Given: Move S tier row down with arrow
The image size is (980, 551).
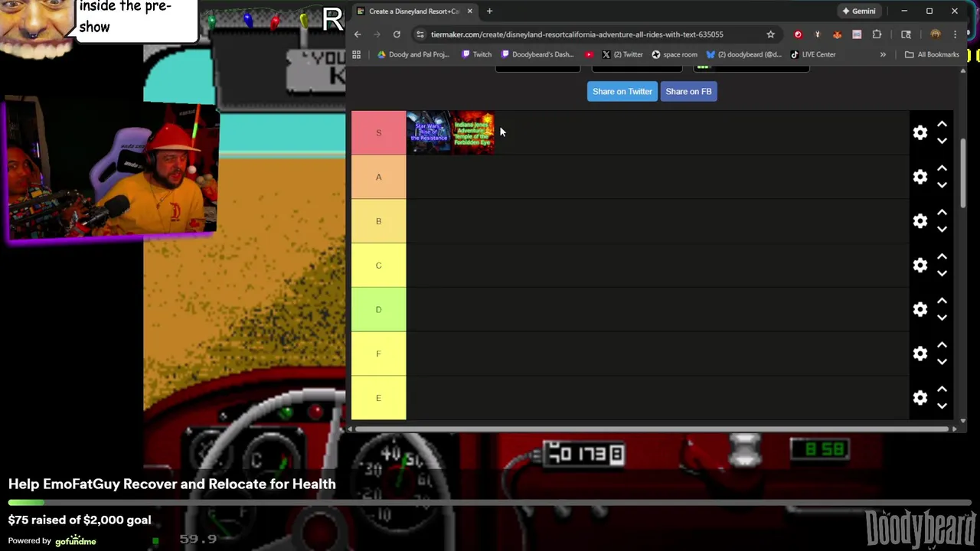Looking at the screenshot, I should [942, 141].
